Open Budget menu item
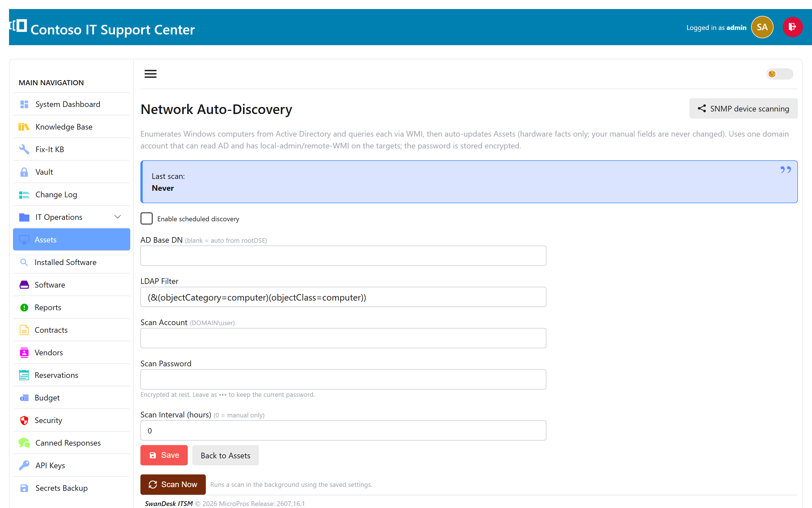This screenshot has height=508, width=812. coord(71,398)
